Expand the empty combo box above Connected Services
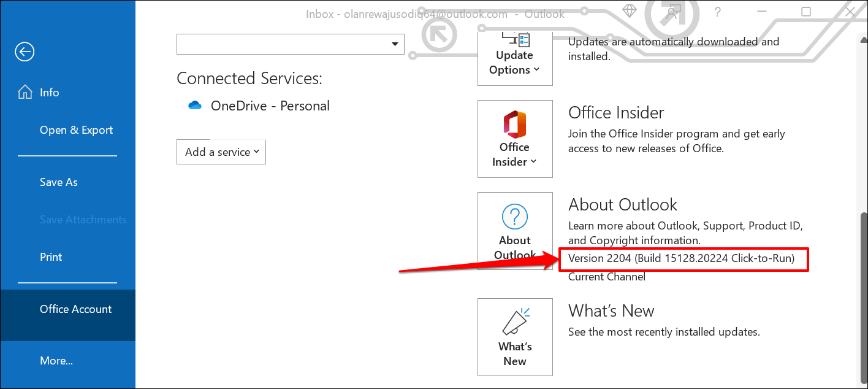 pos(394,44)
